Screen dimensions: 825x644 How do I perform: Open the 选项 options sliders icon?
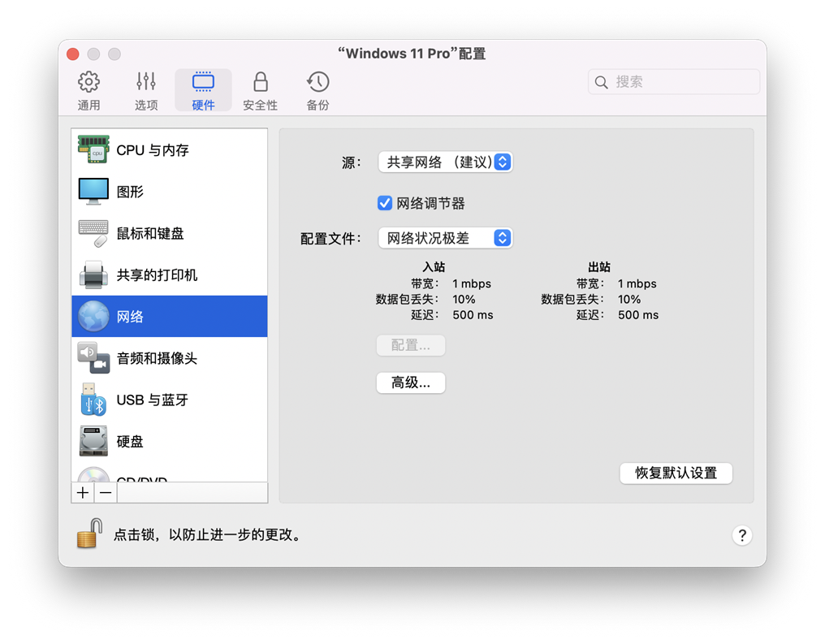[x=145, y=81]
